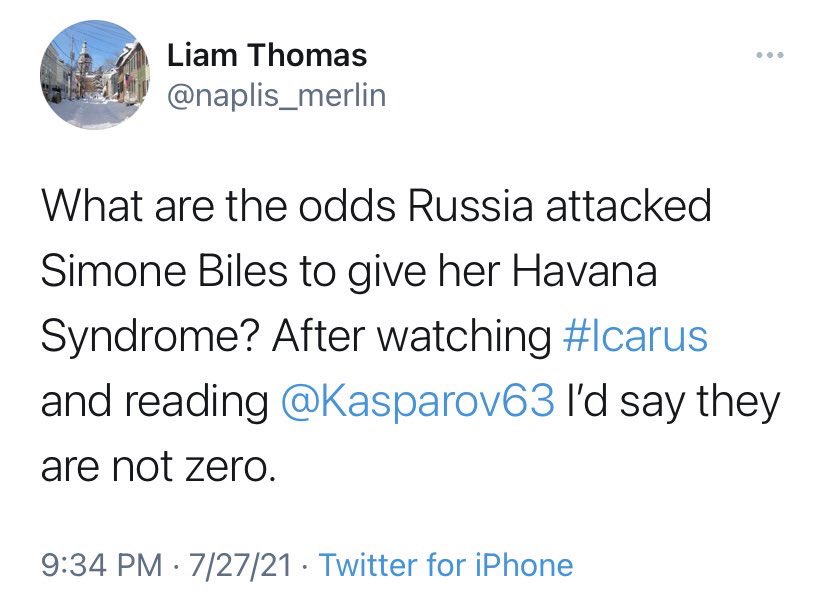Screen dimensions: 827x592
Task: Click the 'are not zero.' closing line
Action: click(x=156, y=465)
